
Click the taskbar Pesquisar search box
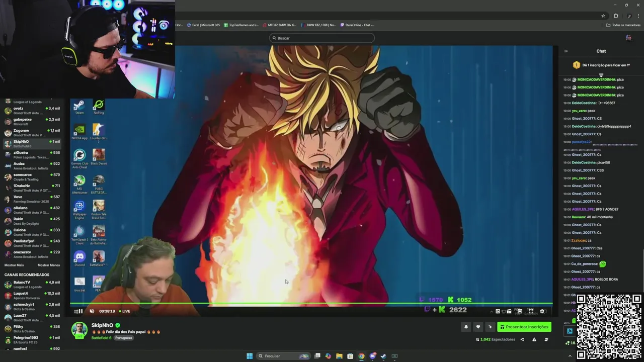click(x=283, y=356)
